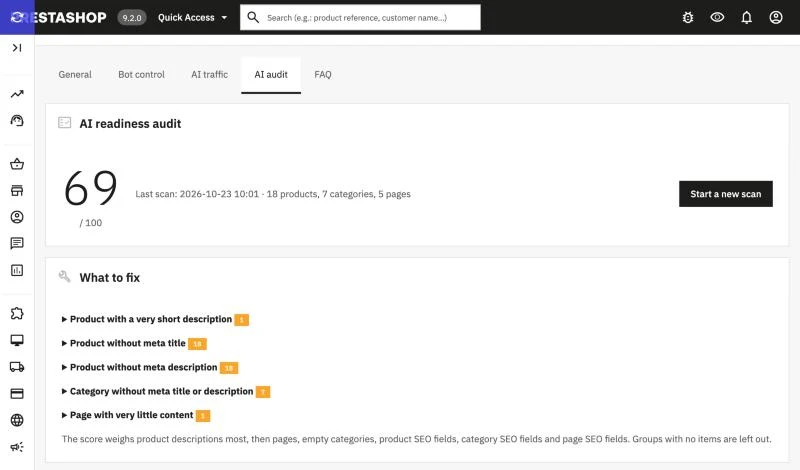Open Customers person icon in sidebar
The width and height of the screenshot is (800, 470).
(x=17, y=217)
